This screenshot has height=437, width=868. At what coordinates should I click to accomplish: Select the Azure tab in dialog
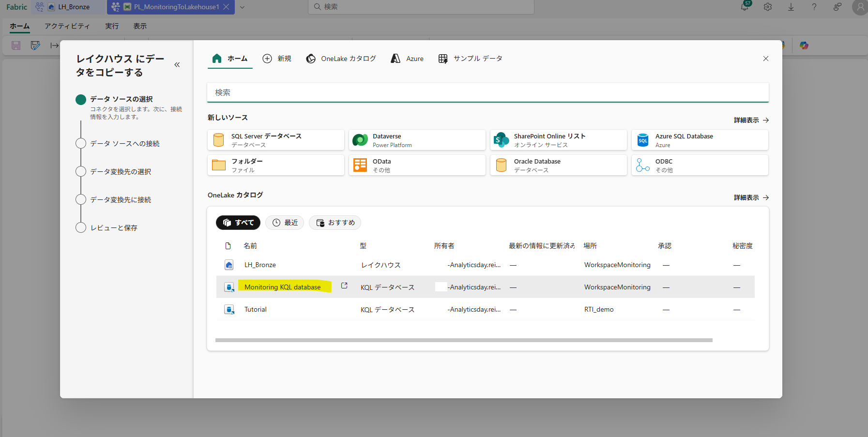point(407,59)
